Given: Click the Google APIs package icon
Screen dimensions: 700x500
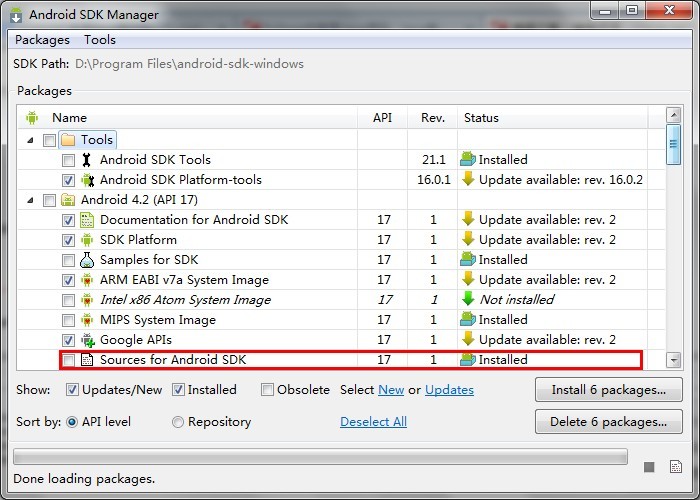Looking at the screenshot, I should (x=88, y=340).
